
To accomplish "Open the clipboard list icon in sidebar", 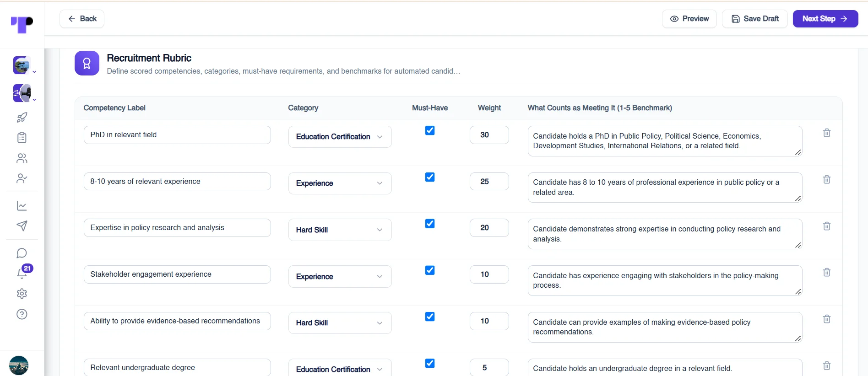I will pyautogui.click(x=22, y=138).
